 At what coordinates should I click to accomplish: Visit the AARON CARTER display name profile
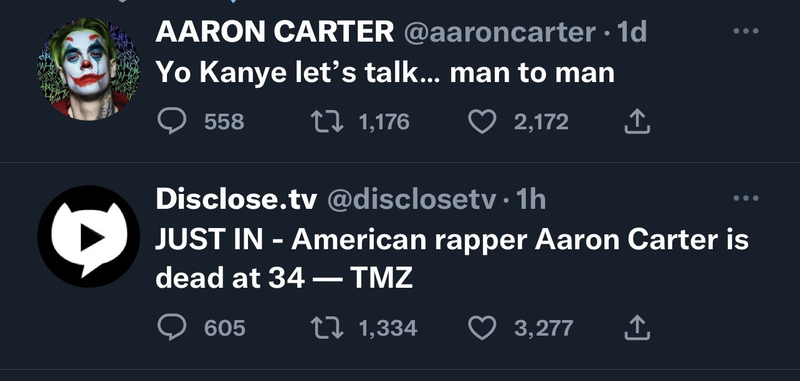[275, 32]
